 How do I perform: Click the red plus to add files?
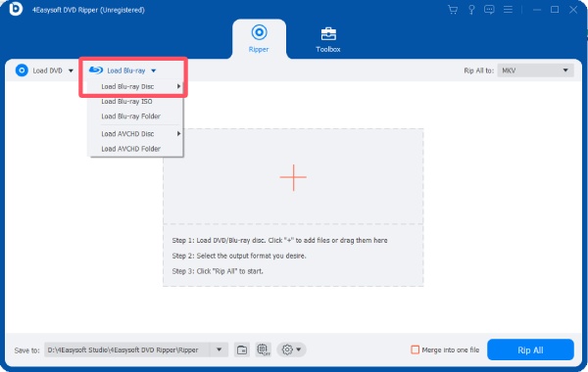(x=293, y=177)
